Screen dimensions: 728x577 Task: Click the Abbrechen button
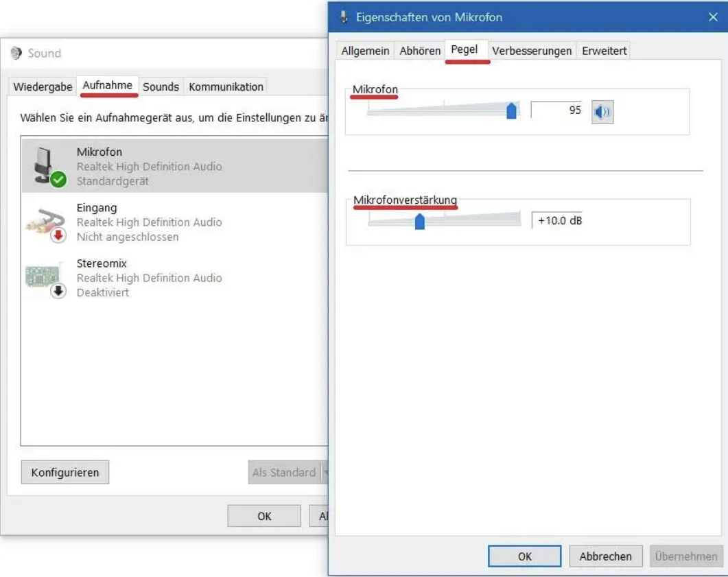tap(605, 556)
